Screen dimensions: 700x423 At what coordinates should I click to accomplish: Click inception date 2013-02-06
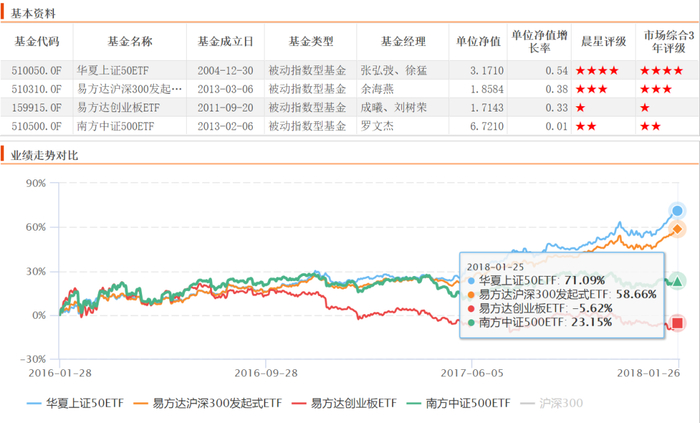click(225, 126)
